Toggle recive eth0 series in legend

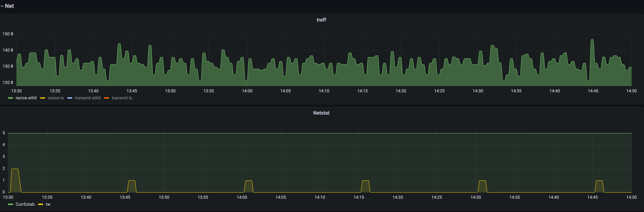click(26, 98)
